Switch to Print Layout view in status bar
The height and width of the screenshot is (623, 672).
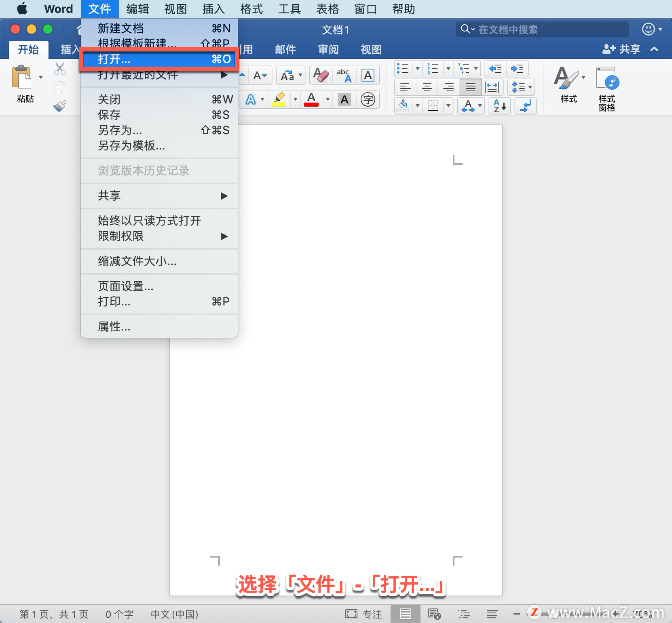tap(406, 614)
